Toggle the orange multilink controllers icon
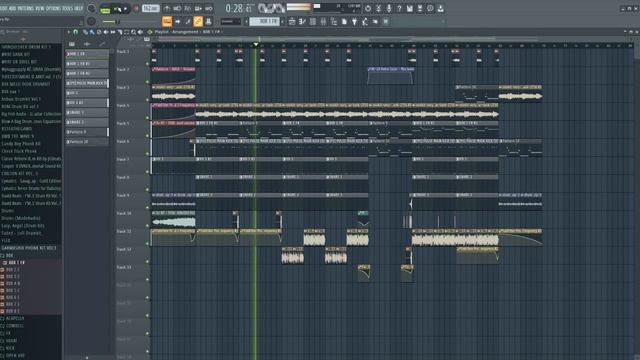The height and width of the screenshot is (360, 640). [198, 21]
